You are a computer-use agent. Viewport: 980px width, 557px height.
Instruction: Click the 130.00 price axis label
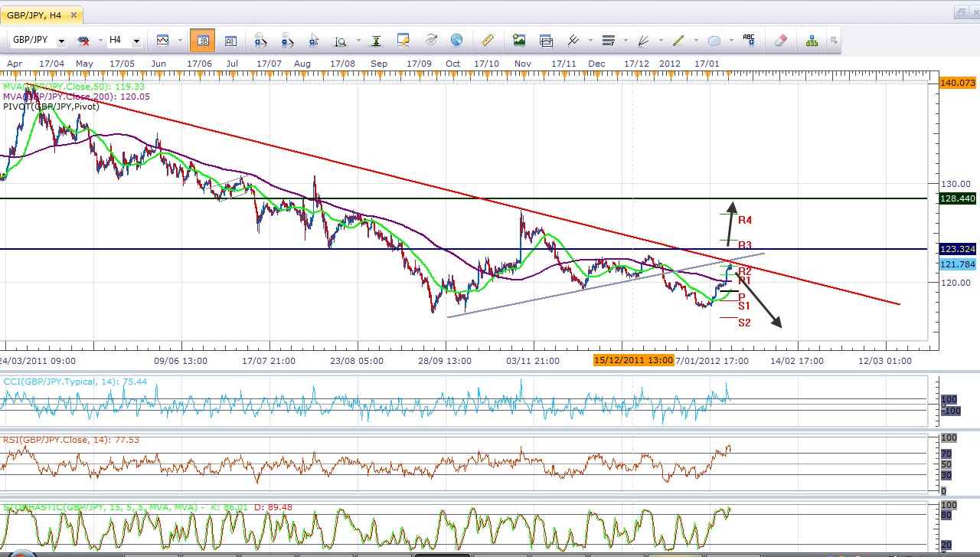click(956, 184)
